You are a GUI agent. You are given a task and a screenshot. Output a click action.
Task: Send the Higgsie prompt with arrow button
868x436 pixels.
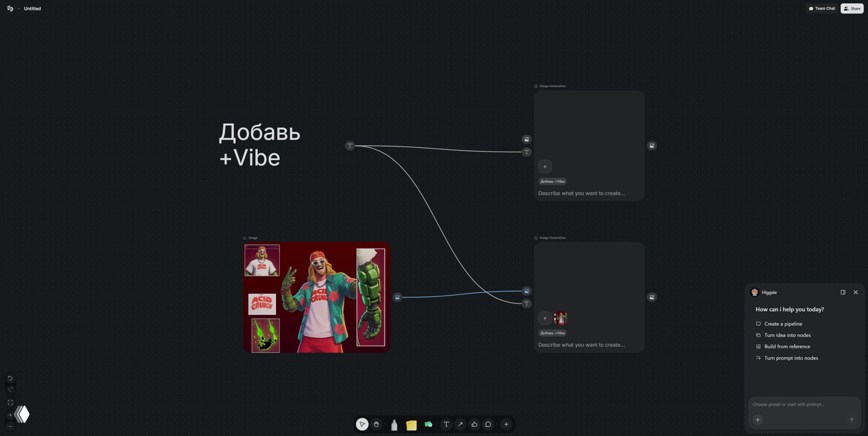(851, 420)
